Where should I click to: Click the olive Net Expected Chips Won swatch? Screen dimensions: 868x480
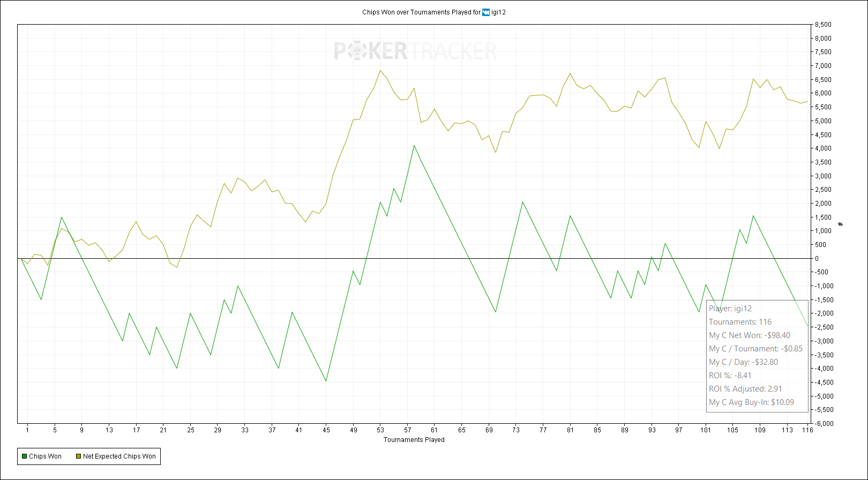click(x=78, y=456)
